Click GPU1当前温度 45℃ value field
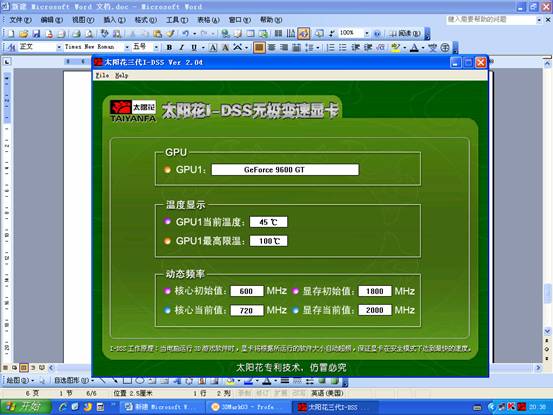This screenshot has height=415, width=553. click(x=268, y=222)
